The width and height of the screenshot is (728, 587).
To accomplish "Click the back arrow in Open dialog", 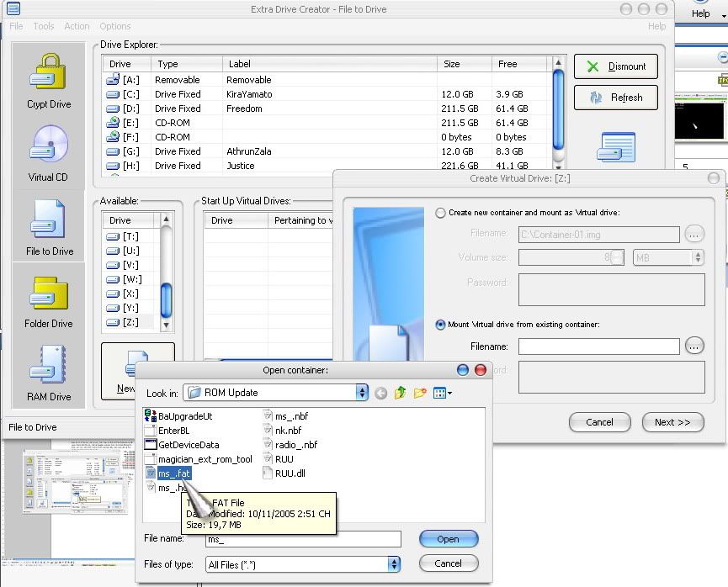I will 381,393.
